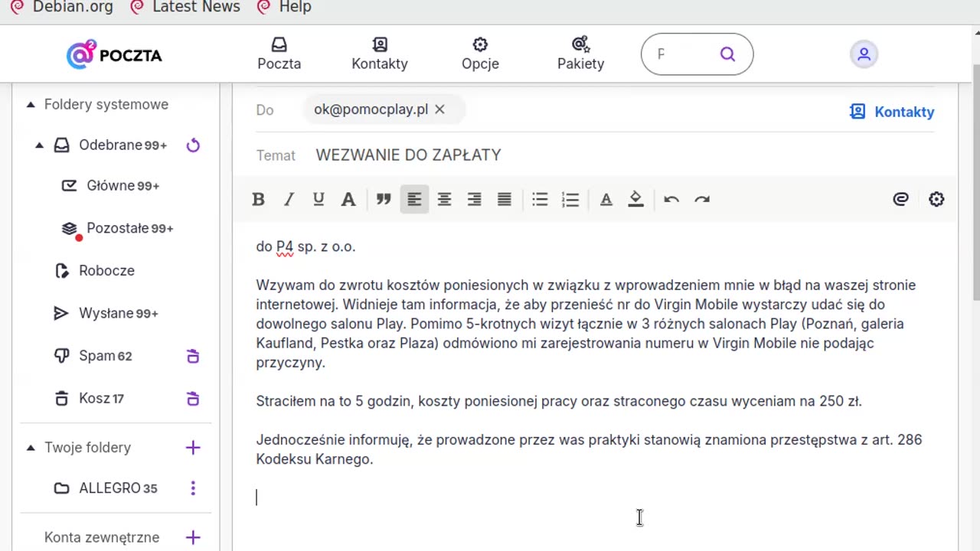Add a new folder in Twoje foldery
The height and width of the screenshot is (551, 980).
point(193,448)
